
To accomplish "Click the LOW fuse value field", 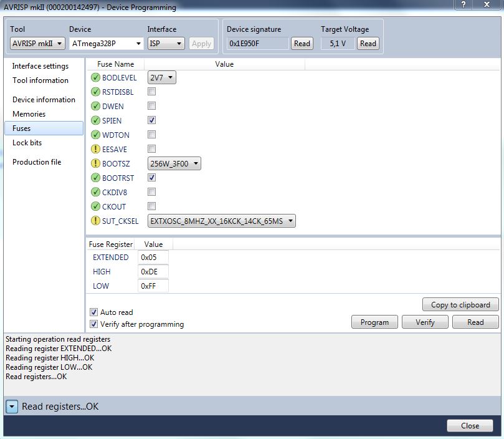I will tap(153, 286).
